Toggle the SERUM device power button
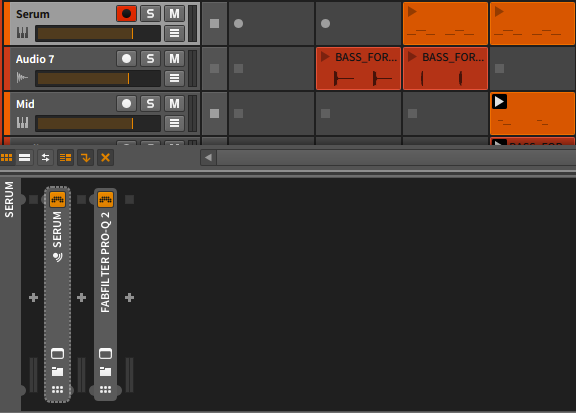 [x=57, y=200]
